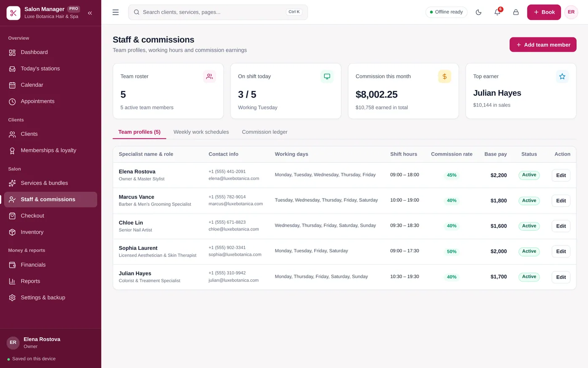Image resolution: width=588 pixels, height=368 pixels.
Task: Switch to Weekly work schedules tab
Action: click(x=201, y=132)
